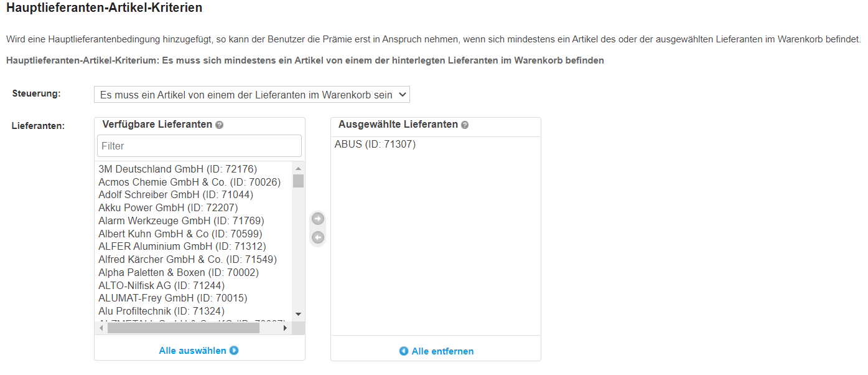The width and height of the screenshot is (868, 375).
Task: Click the supplier list scroll-up arrow
Action: (298, 169)
